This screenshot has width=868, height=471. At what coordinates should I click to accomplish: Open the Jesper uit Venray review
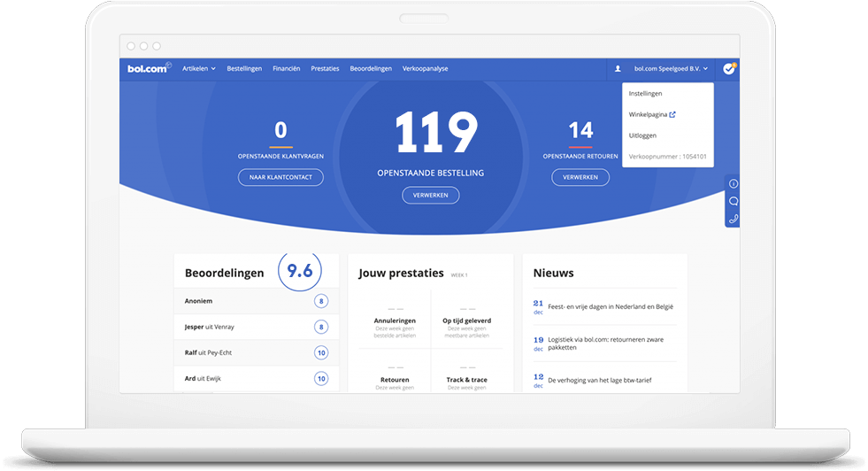[x=257, y=327]
